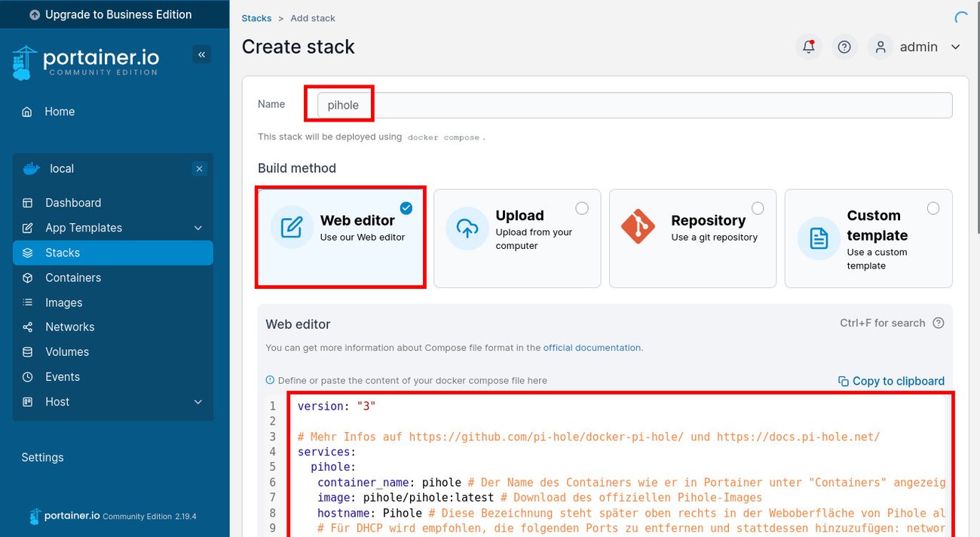This screenshot has width=980, height=537.
Task: Select the Repository build method
Action: [692, 238]
